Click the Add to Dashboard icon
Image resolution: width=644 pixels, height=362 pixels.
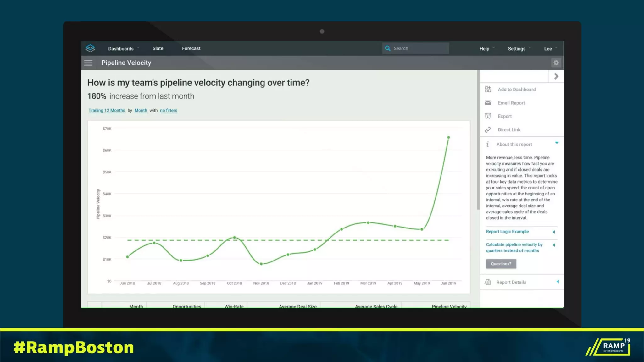[488, 90]
